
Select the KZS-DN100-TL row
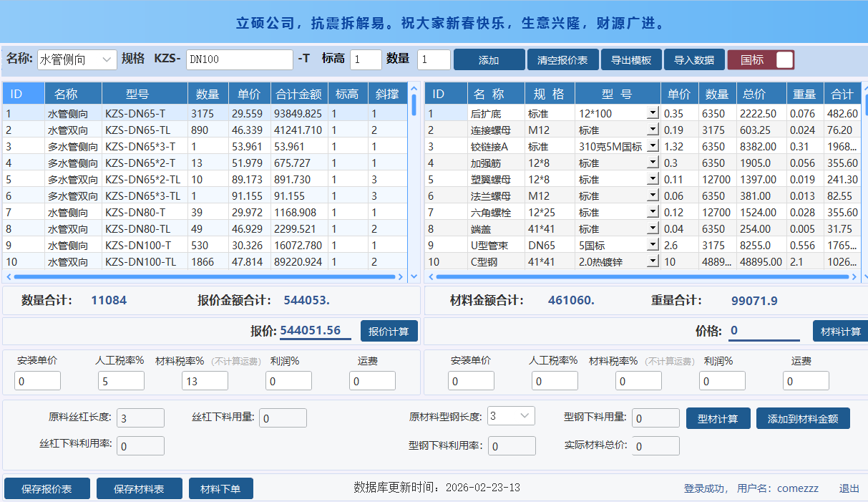click(x=205, y=261)
